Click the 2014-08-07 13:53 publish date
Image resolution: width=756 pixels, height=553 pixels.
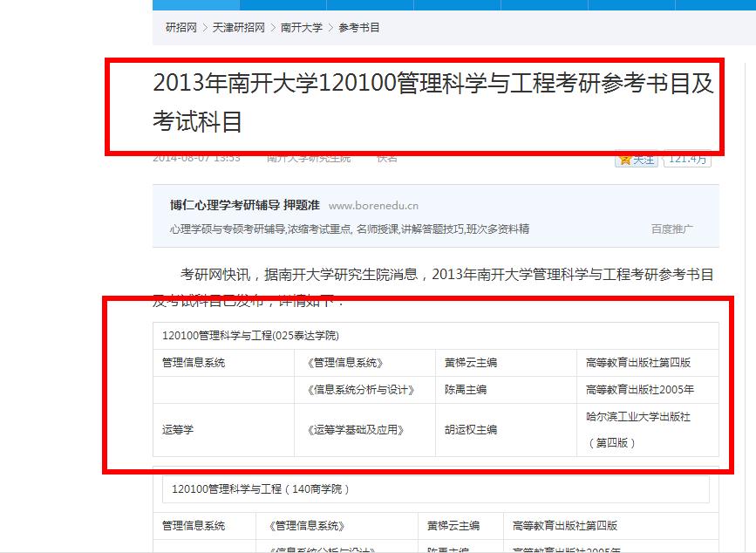point(201,160)
